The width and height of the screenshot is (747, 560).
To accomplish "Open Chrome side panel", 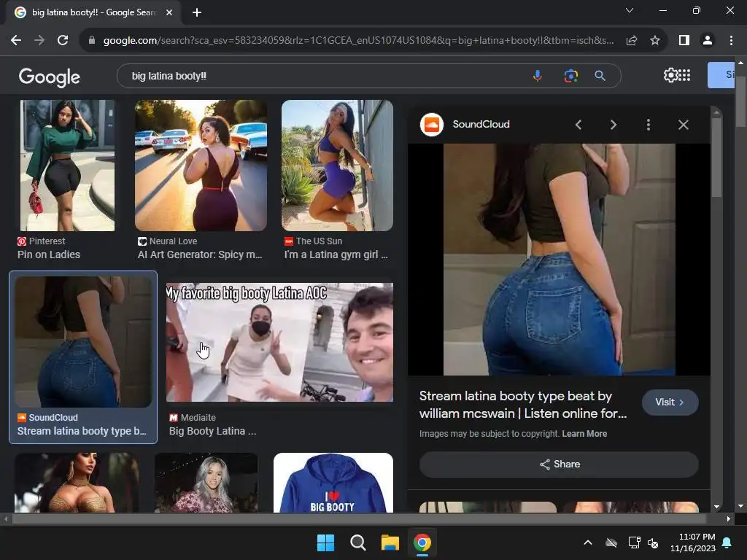I will [684, 41].
